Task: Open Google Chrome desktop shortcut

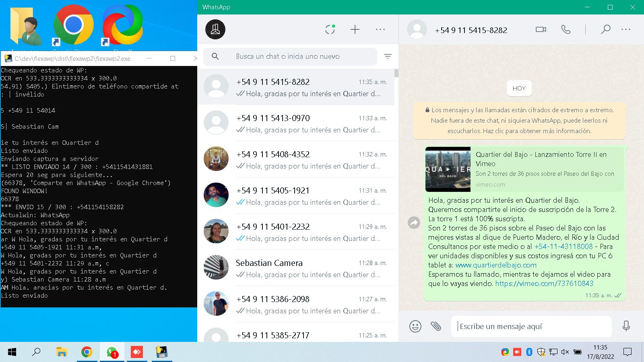Action: 73,25
